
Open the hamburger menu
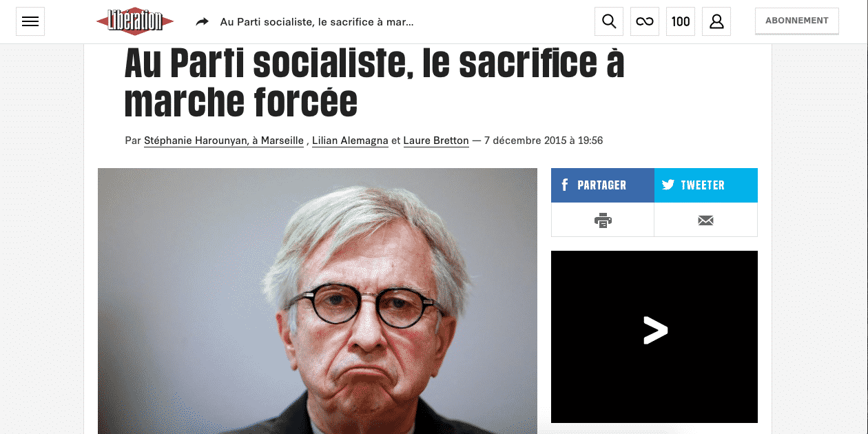click(30, 21)
